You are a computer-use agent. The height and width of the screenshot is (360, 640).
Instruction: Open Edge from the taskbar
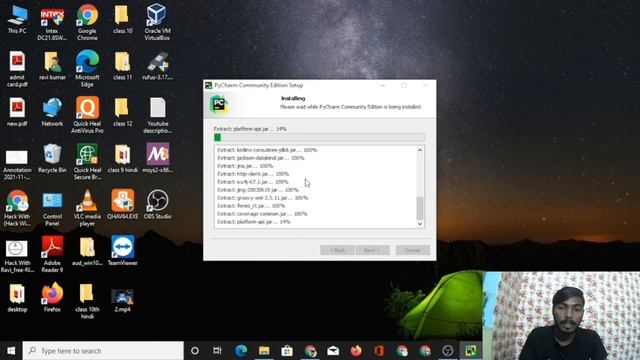pos(241,351)
